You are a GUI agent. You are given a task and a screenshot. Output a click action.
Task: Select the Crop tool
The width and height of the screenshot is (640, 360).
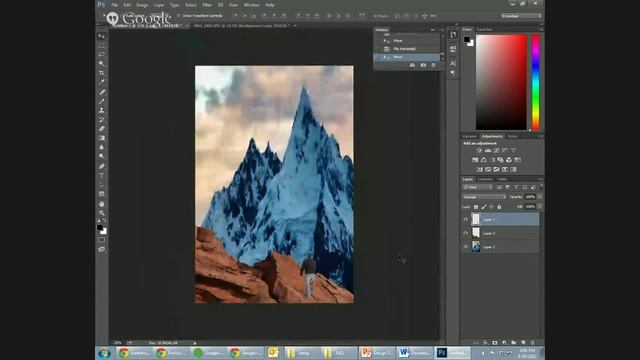click(x=102, y=73)
